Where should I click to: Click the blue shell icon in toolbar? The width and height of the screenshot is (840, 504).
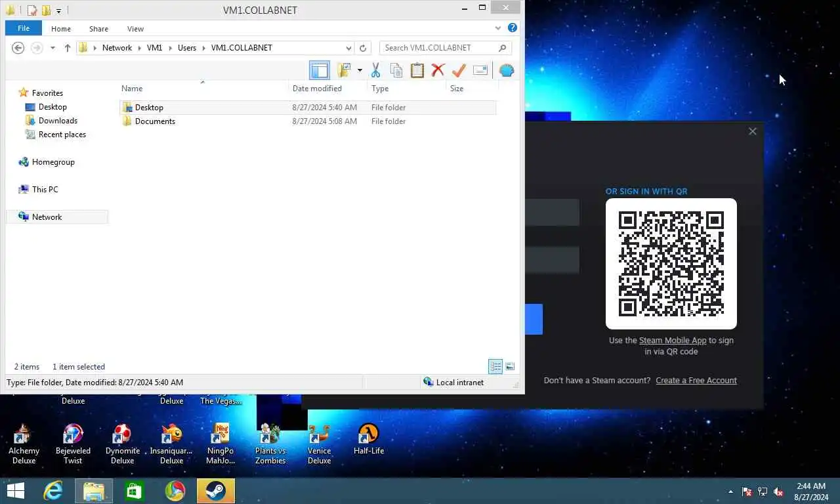pyautogui.click(x=506, y=70)
